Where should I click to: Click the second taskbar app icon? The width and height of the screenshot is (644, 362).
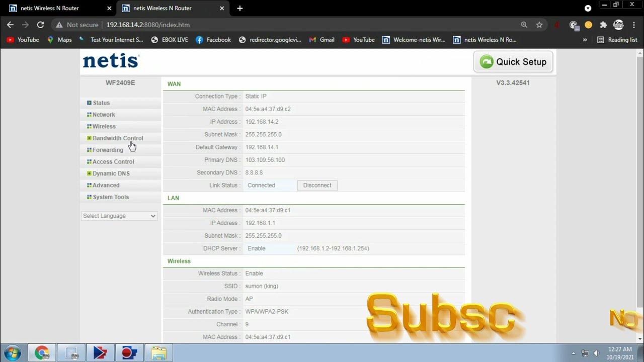pyautogui.click(x=71, y=353)
